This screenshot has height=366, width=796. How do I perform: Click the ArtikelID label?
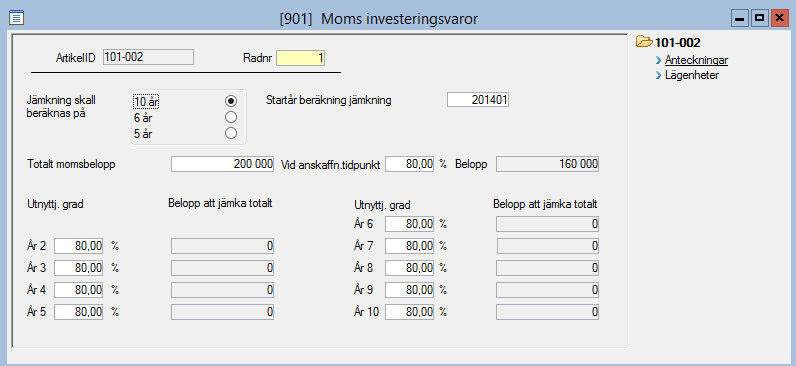(x=75, y=58)
